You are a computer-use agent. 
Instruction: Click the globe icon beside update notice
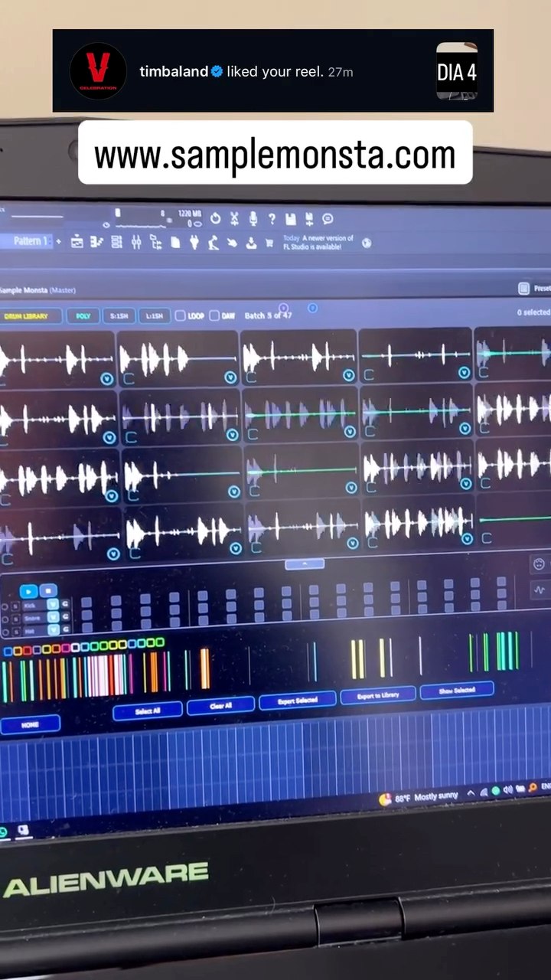click(x=367, y=243)
